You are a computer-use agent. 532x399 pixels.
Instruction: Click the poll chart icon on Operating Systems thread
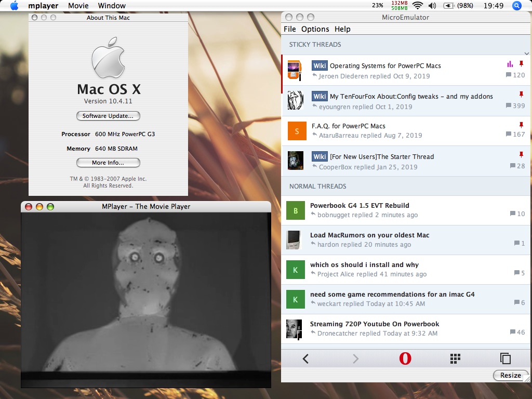click(x=510, y=64)
